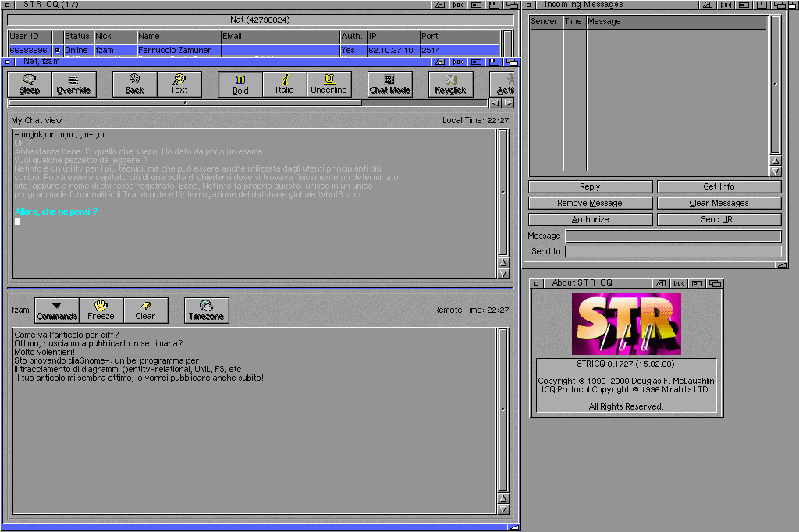Clear remote chat with eraser icon
Screen dimensions: 799x532
click(145, 310)
